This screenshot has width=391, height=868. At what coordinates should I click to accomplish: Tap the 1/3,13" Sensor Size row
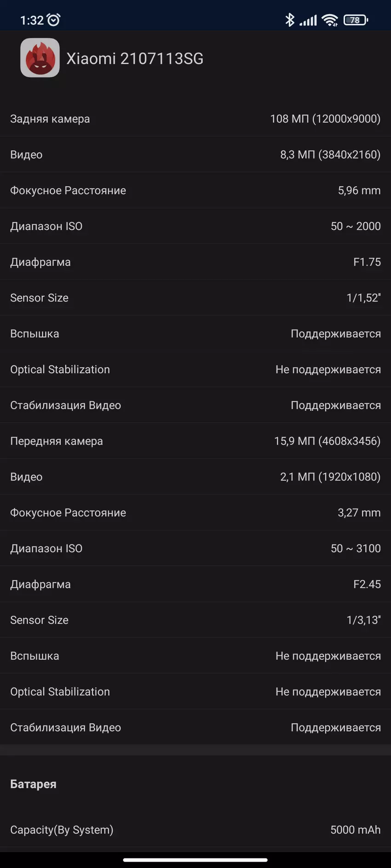pos(195,620)
